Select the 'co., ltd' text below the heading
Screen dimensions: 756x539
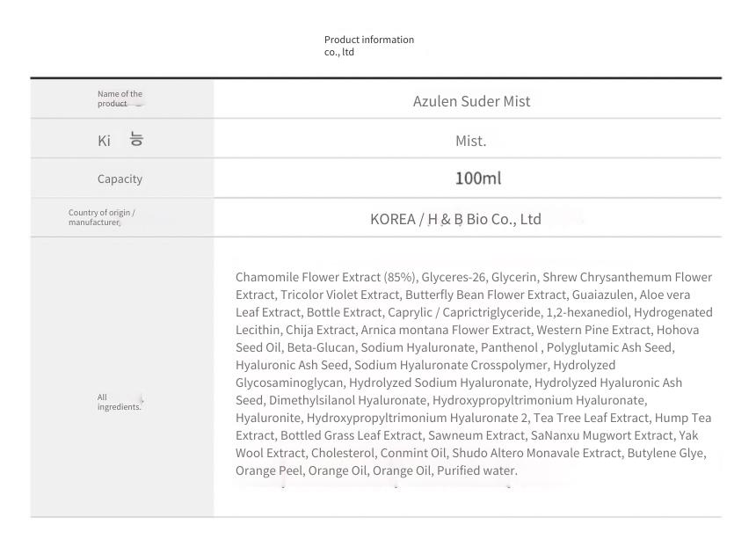339,52
